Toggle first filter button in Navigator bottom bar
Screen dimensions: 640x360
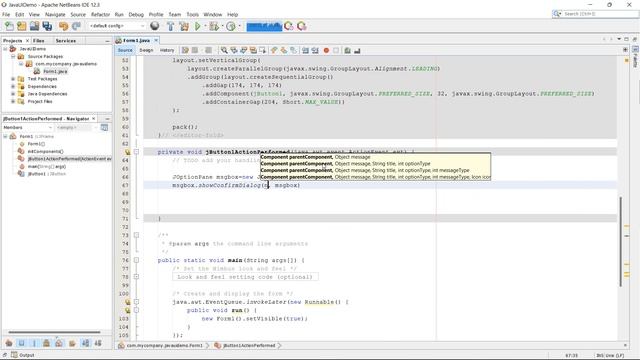(9, 343)
